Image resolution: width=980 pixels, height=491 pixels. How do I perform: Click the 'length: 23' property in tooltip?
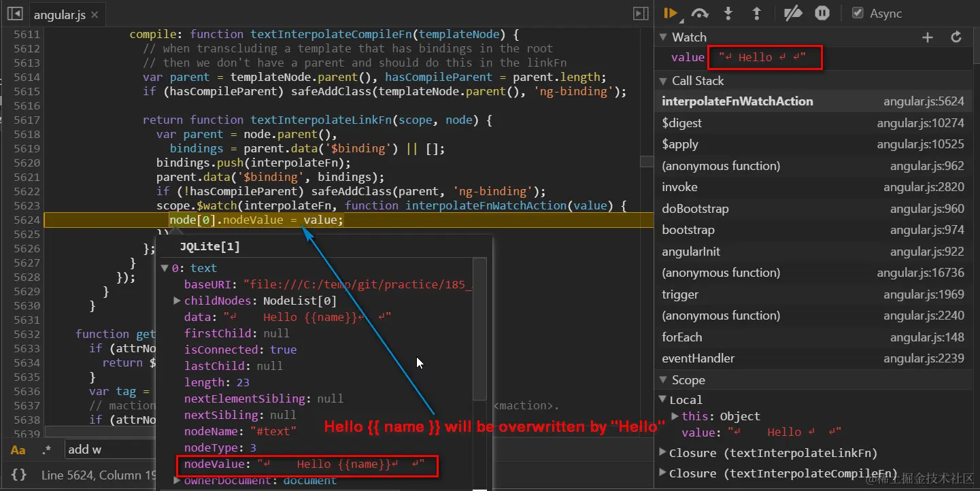click(217, 382)
